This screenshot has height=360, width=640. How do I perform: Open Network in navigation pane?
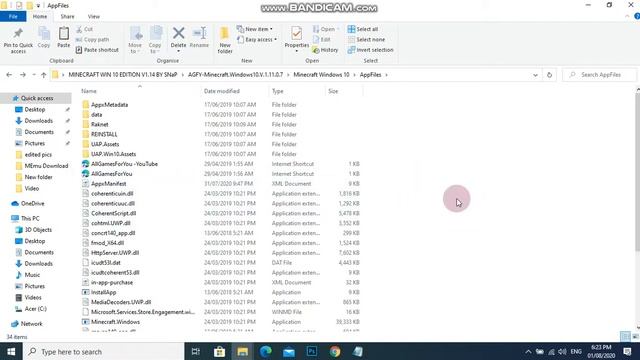(31, 324)
